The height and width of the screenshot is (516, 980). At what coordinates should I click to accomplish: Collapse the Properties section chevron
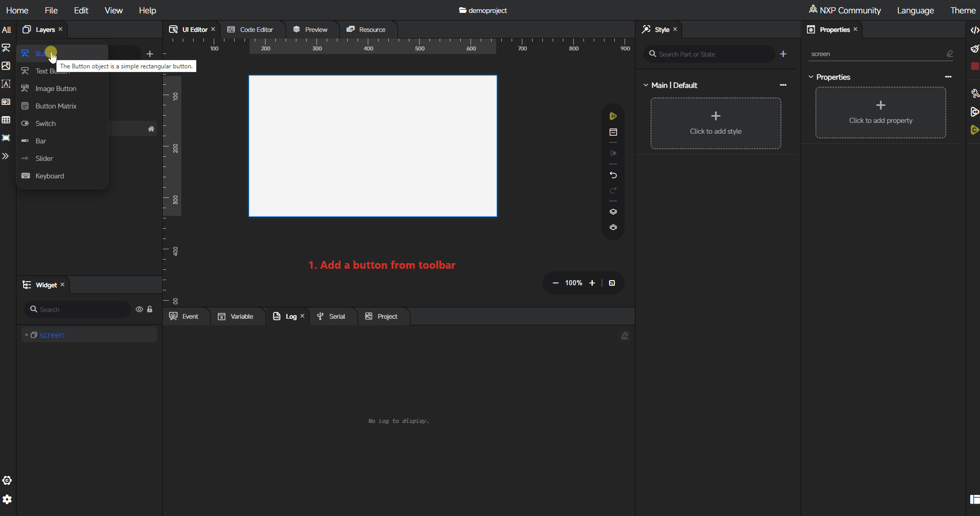[811, 77]
